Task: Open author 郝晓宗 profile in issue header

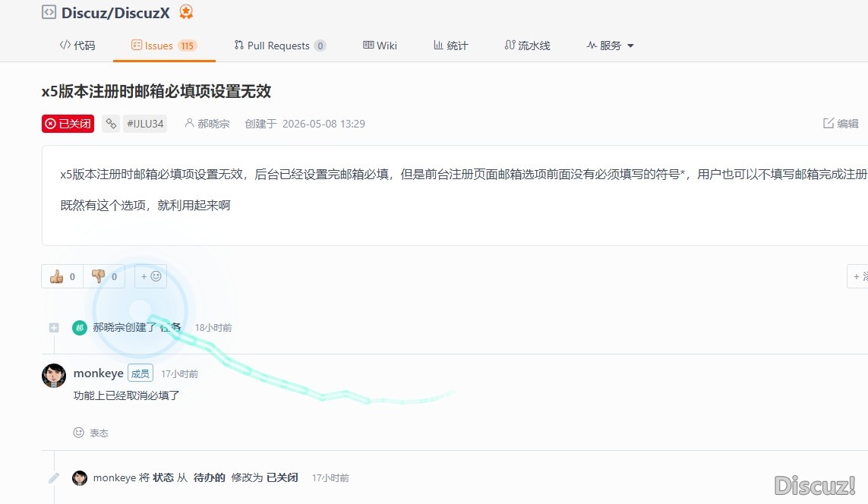Action: tap(213, 124)
